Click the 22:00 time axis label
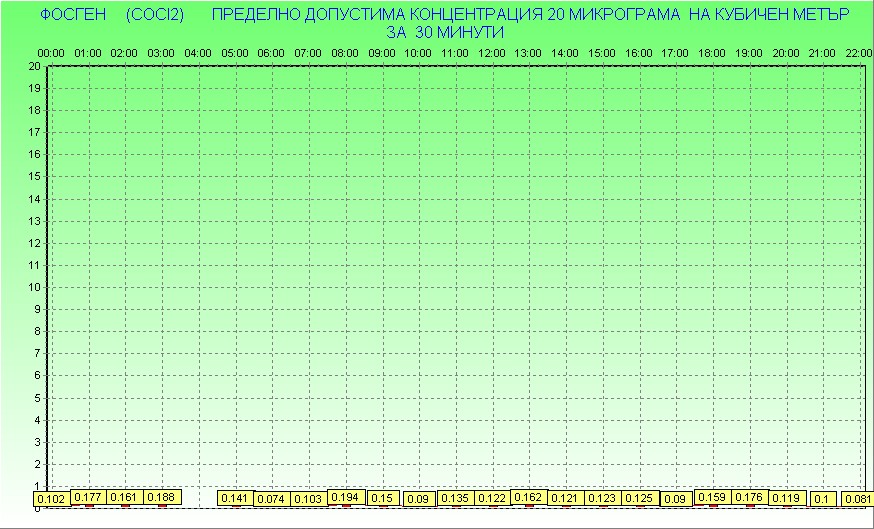 click(x=858, y=52)
